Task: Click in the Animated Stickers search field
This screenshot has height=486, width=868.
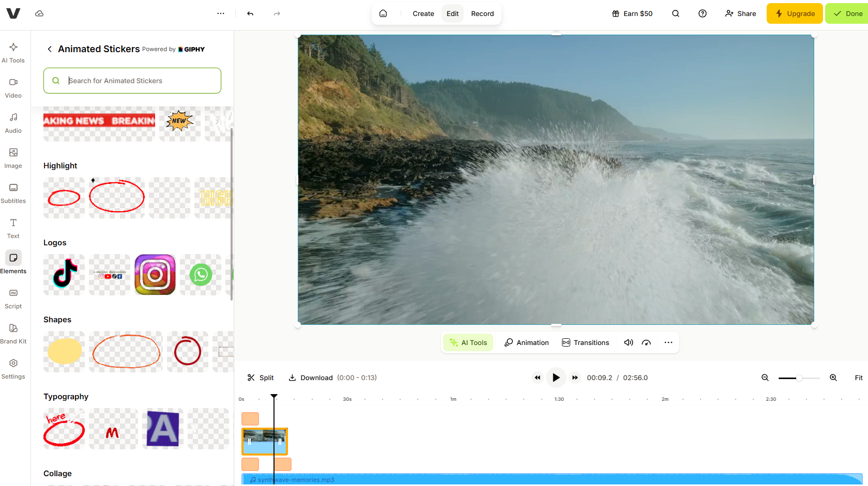Action: [x=132, y=81]
